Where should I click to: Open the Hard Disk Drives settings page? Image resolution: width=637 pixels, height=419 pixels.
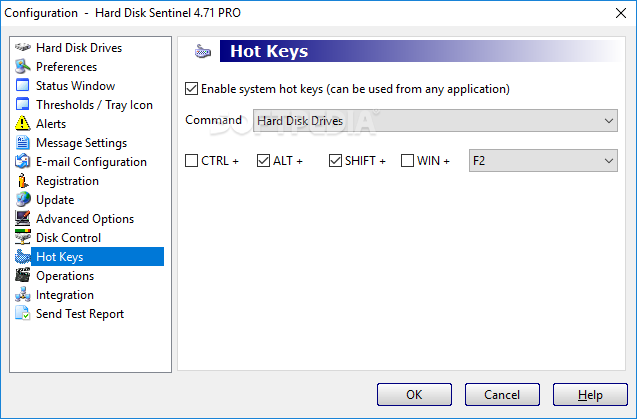pyautogui.click(x=79, y=48)
